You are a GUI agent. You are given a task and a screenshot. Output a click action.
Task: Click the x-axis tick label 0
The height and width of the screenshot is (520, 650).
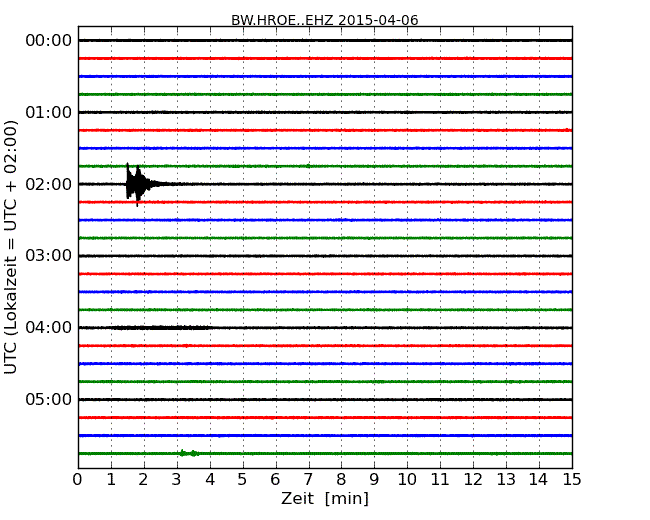pos(78,479)
